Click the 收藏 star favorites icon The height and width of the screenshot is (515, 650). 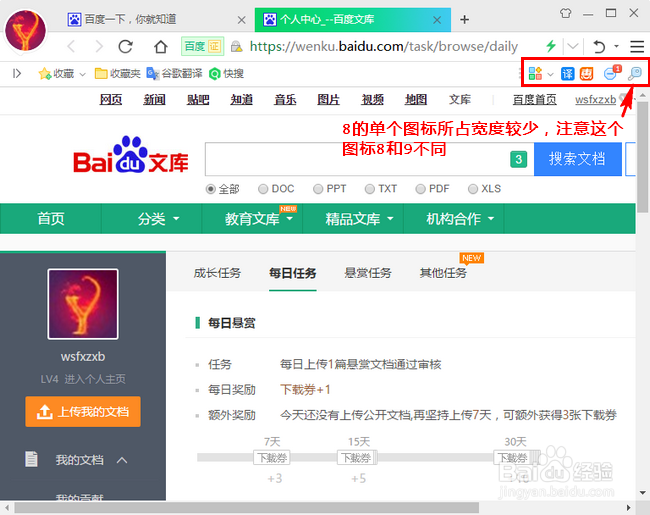(44, 74)
